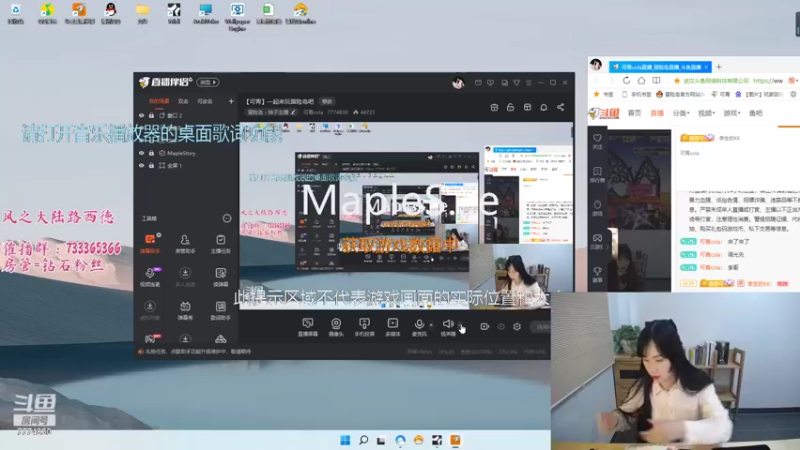The image size is (800, 450).
Task: Open 冒险岛官方网站 bookmark
Action: tap(680, 94)
